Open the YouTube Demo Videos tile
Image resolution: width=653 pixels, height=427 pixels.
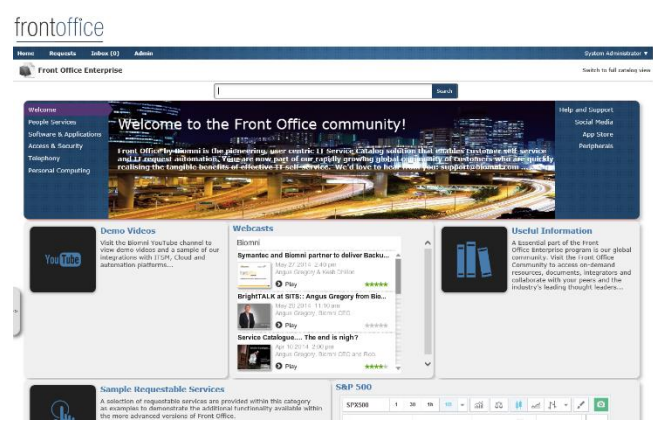[63, 259]
